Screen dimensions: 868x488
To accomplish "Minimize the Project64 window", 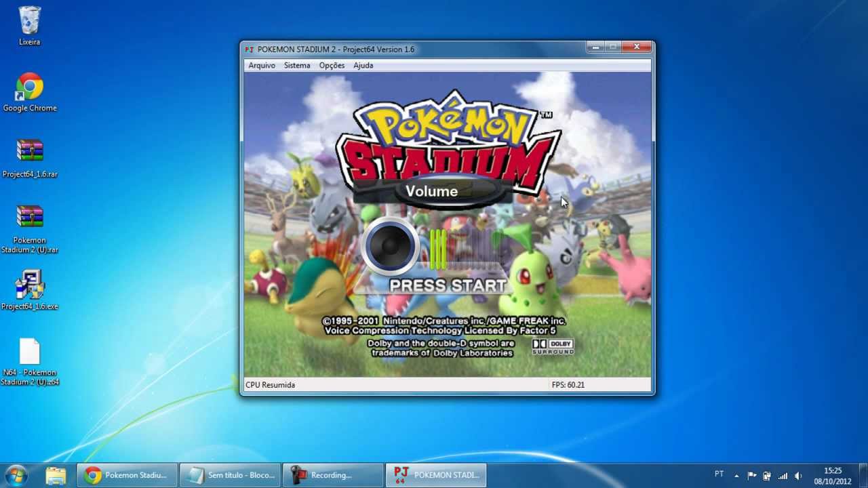I will coord(595,47).
